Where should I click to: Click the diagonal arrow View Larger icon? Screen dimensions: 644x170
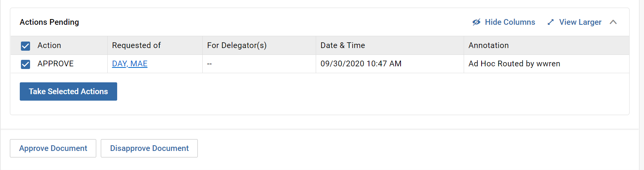550,22
